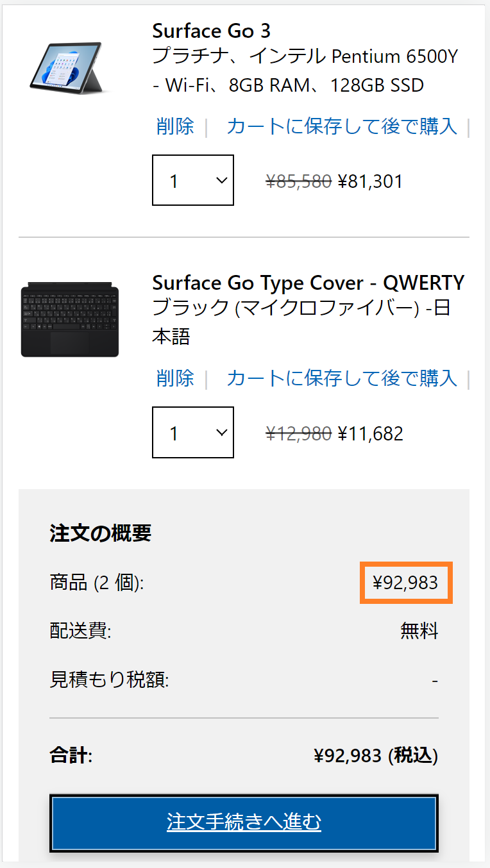Click the 無料 shipping fee value
The height and width of the screenshot is (868, 490).
[x=419, y=631]
